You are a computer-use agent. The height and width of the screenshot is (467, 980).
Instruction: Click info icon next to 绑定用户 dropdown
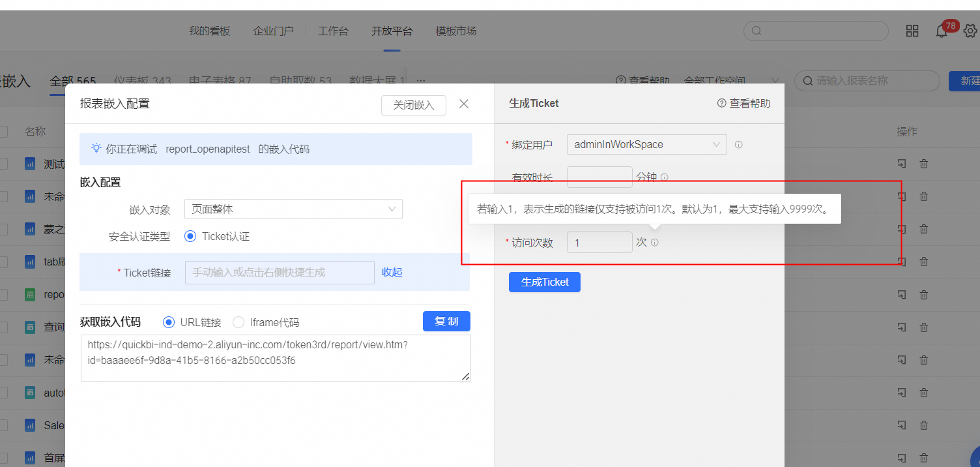coord(738,145)
